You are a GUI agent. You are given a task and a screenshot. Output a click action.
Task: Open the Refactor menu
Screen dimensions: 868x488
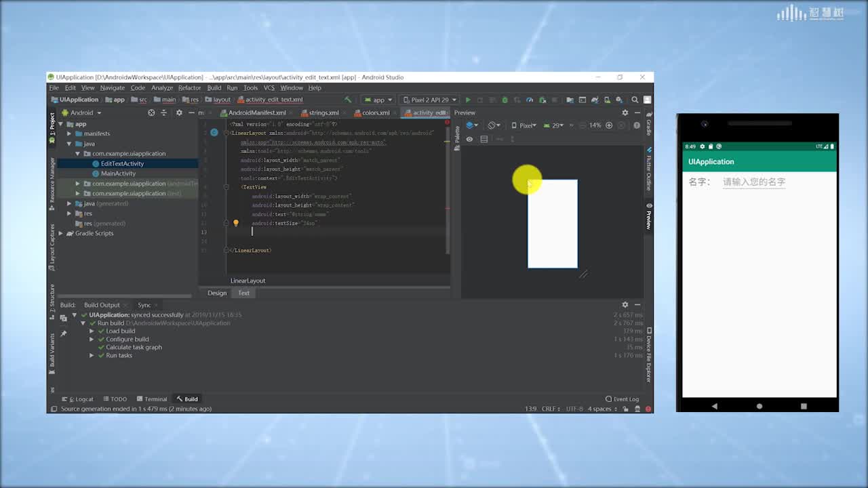coord(189,87)
